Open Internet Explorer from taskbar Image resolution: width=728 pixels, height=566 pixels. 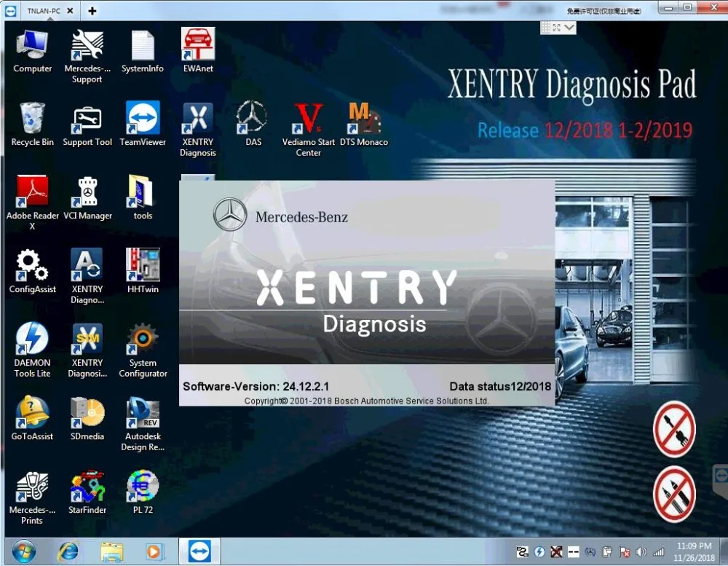(68, 551)
